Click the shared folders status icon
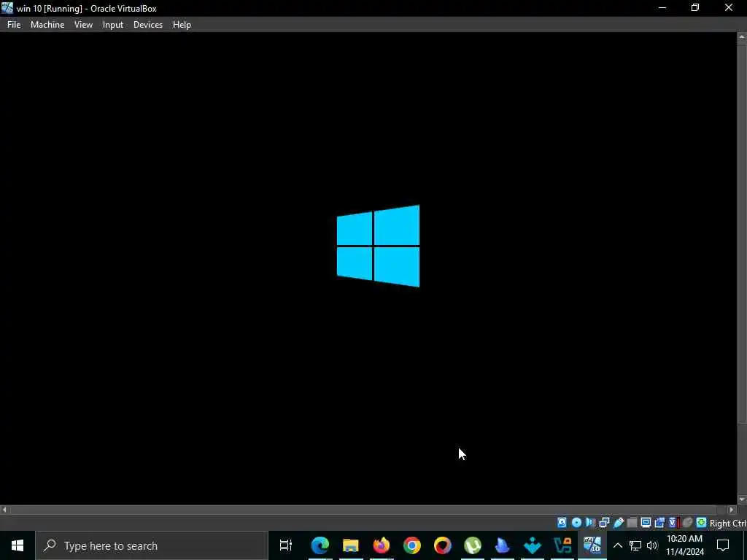This screenshot has height=560, width=747. (x=632, y=523)
